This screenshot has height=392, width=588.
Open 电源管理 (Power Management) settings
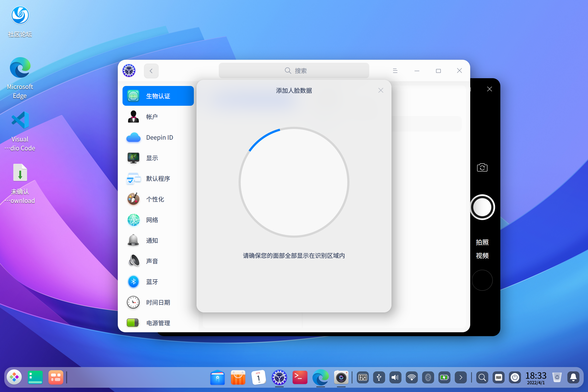coord(158,323)
